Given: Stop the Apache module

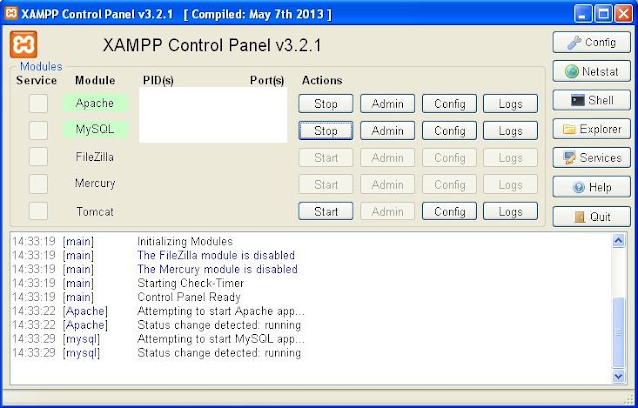Looking at the screenshot, I should click(326, 104).
